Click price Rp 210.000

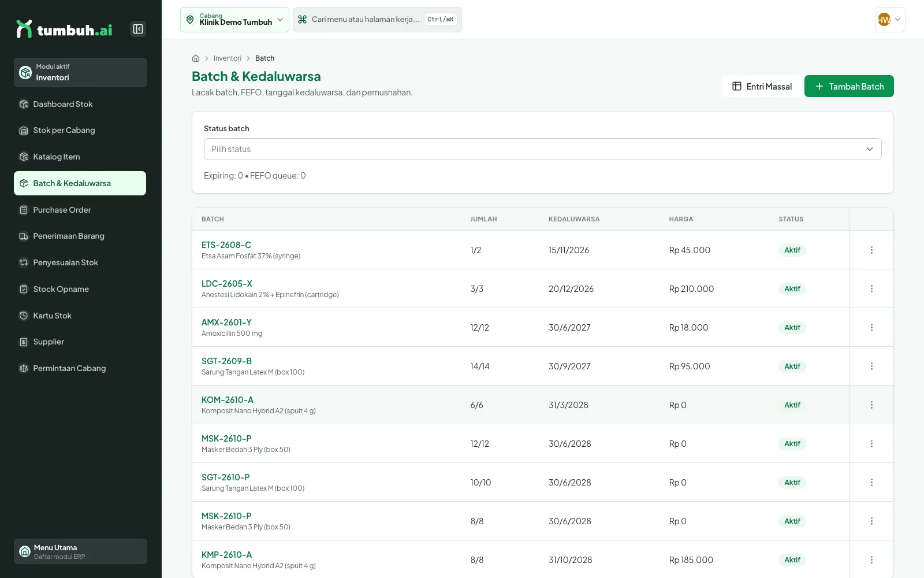(691, 289)
